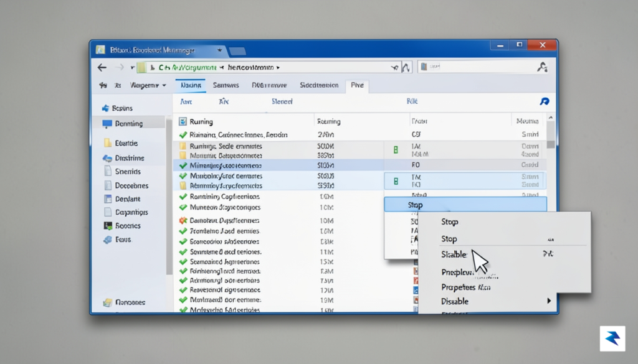Screen dimensions: 638x364
Task: Open the 'Snenids' document item in sidebar
Action: point(122,172)
